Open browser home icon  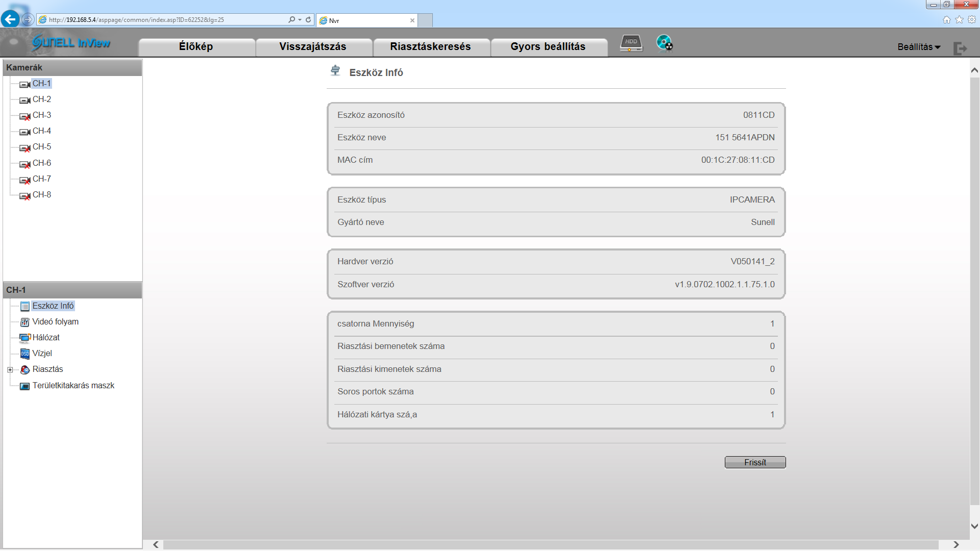(946, 19)
